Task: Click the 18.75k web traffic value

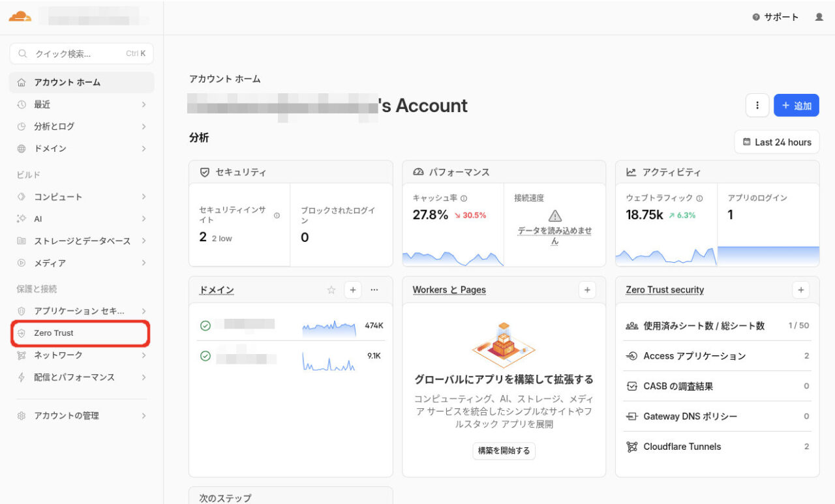Action: click(645, 215)
